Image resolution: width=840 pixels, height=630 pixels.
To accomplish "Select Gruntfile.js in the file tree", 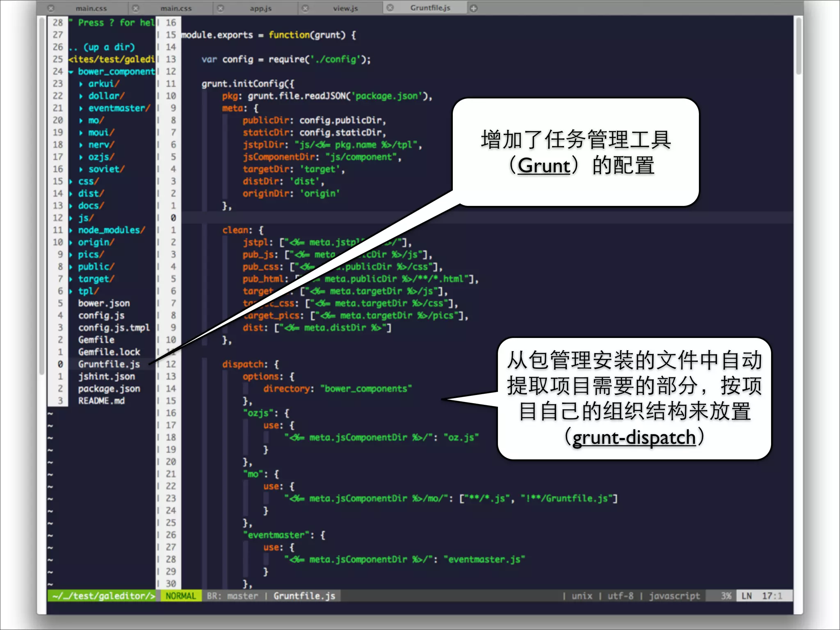I will (109, 365).
